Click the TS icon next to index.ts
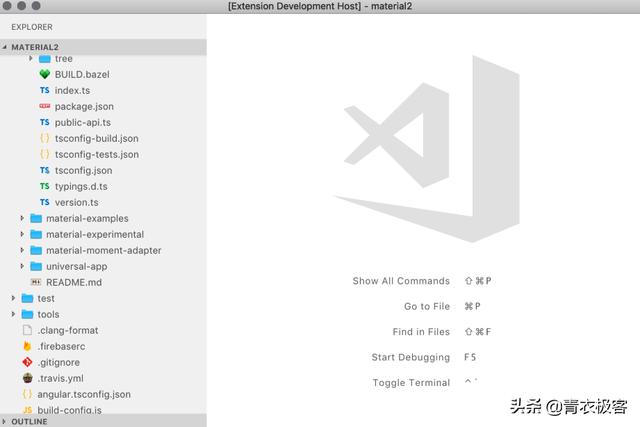This screenshot has height=427, width=640. (x=44, y=90)
